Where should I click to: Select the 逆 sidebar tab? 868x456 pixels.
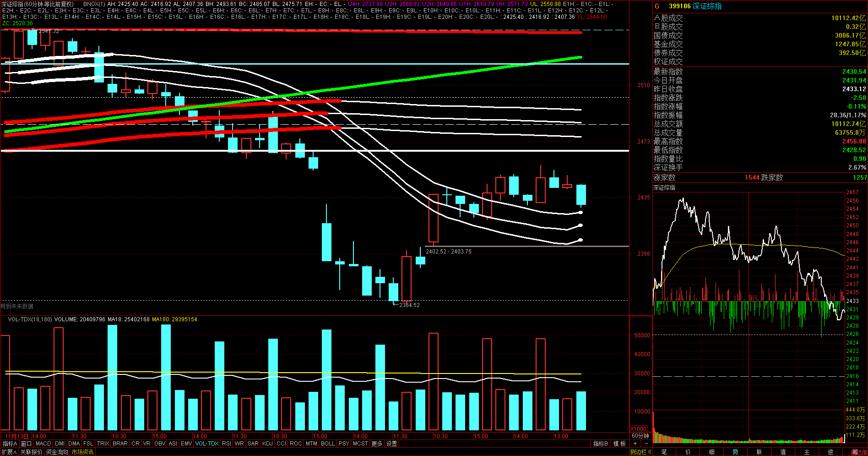point(830,452)
